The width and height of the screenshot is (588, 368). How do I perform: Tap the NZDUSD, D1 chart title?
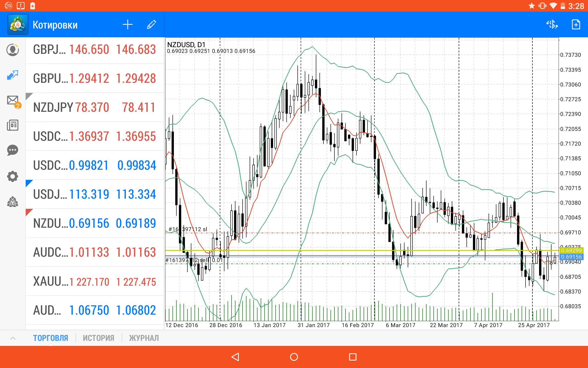pos(186,45)
